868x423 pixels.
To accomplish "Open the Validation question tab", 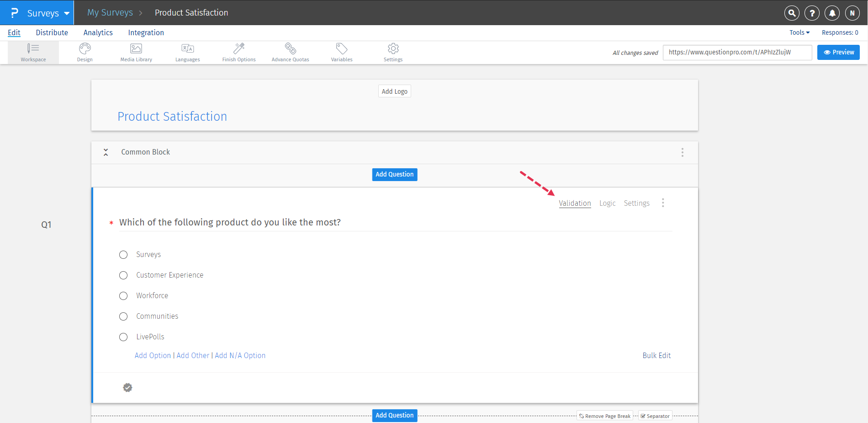I will [x=575, y=203].
